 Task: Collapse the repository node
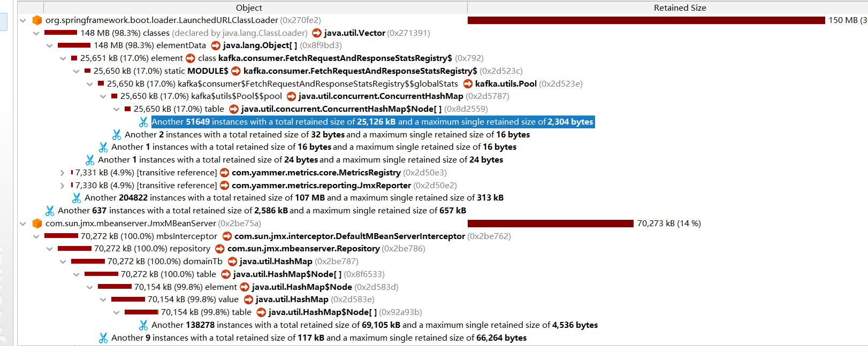(49, 249)
